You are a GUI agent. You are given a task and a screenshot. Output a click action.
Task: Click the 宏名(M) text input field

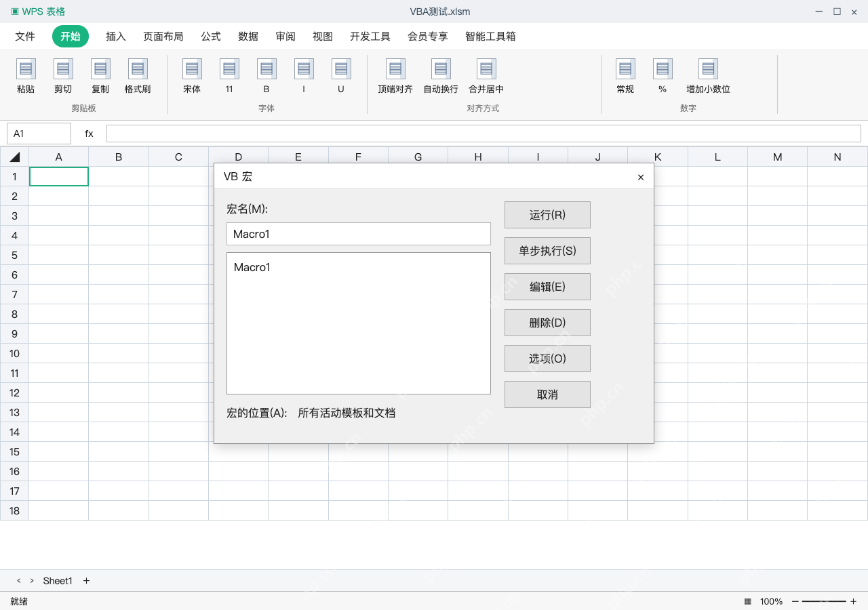(x=359, y=234)
